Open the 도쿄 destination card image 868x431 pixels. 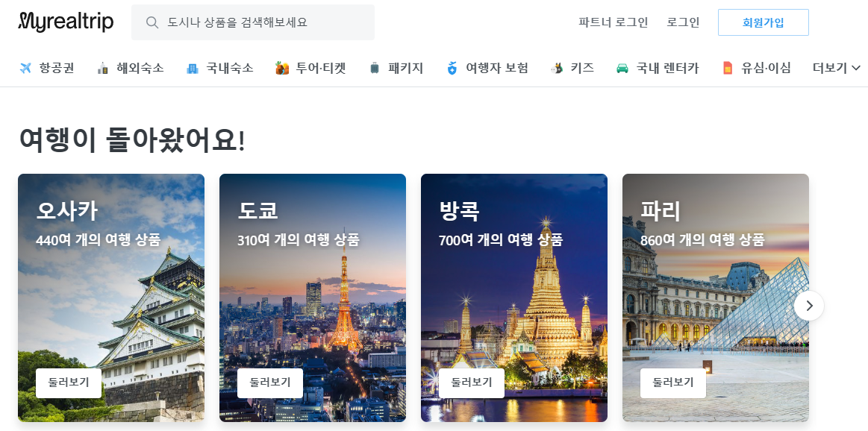point(313,298)
